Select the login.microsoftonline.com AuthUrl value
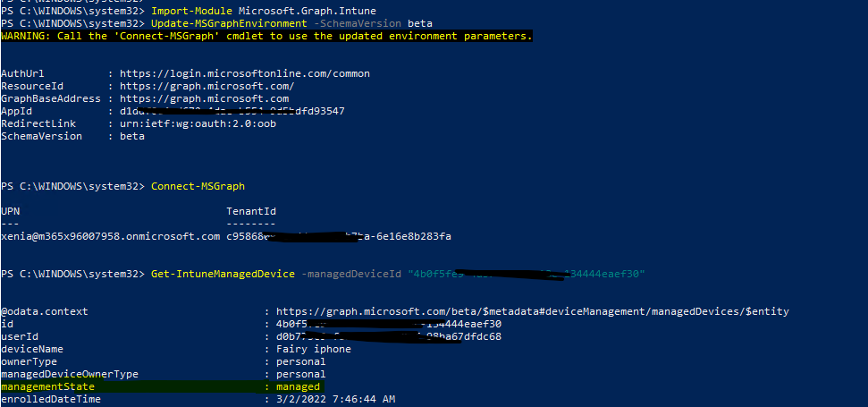This screenshot has height=407, width=868. [x=245, y=73]
